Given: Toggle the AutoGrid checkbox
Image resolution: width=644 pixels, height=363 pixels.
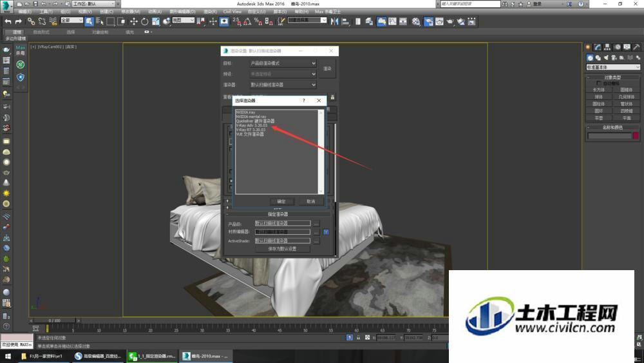Looking at the screenshot, I should point(598,83).
